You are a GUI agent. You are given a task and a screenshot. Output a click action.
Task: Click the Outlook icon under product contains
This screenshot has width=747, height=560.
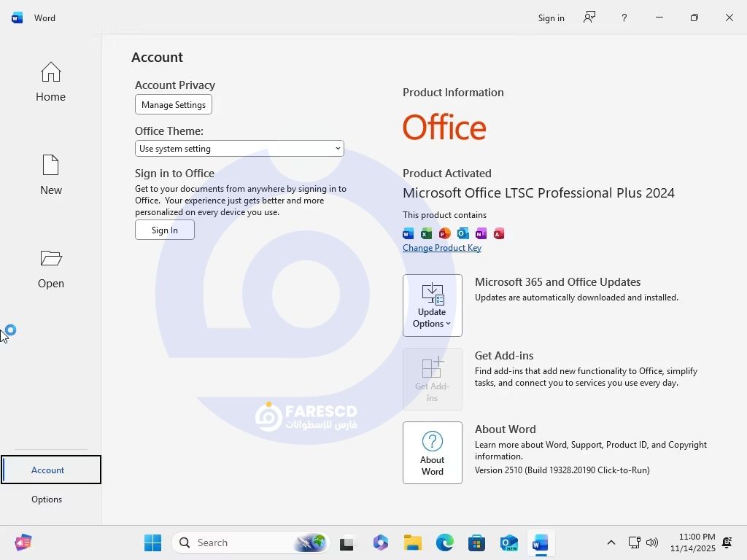pos(462,233)
